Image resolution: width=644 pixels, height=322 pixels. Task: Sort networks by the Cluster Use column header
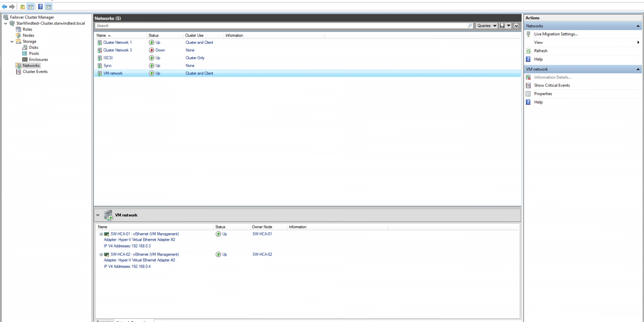coord(203,35)
